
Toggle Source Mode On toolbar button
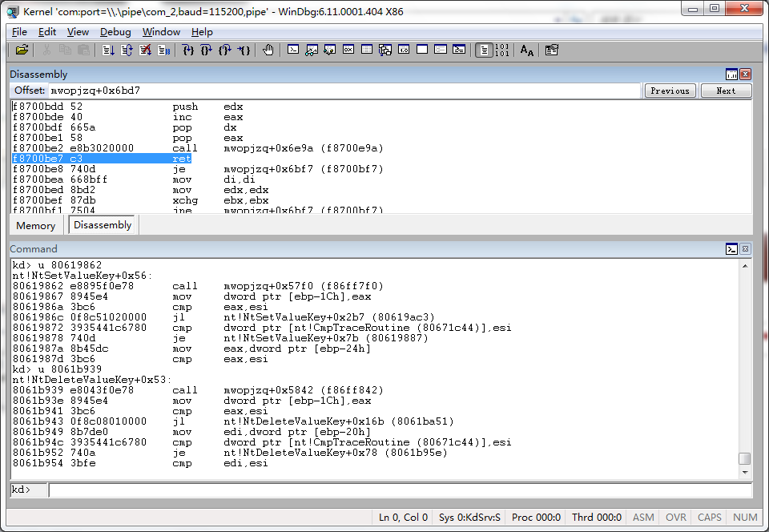484,50
